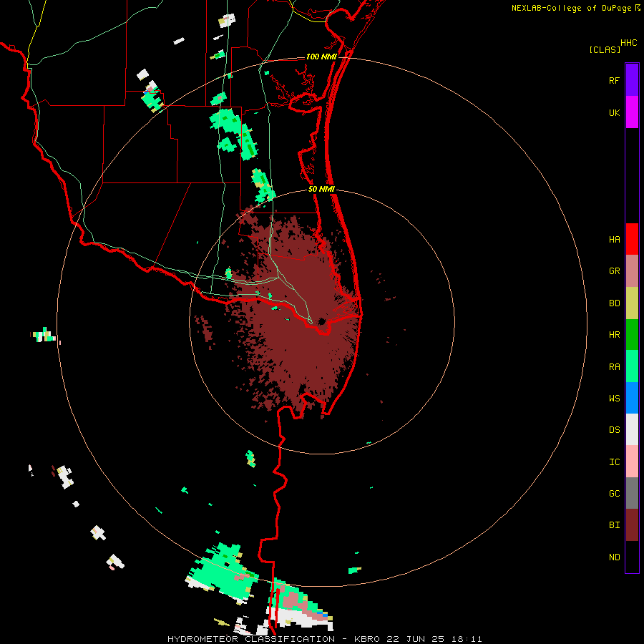644x644 pixels.
Task: Select the GR legend color block
Action: click(x=632, y=271)
